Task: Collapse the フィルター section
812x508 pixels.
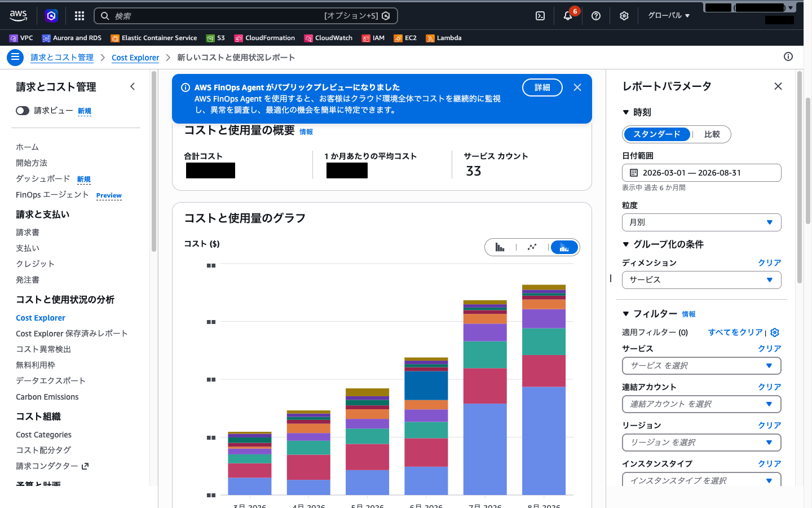Action: (650, 314)
